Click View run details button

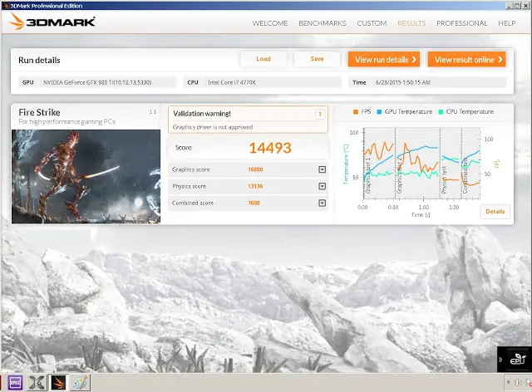[x=384, y=59]
